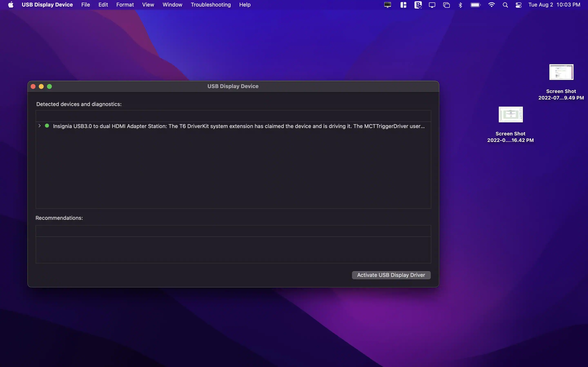Screen dimensions: 588x367
Task: Select Screen Shot 9.49 PM desktop thumbnail
Action: pyautogui.click(x=561, y=72)
